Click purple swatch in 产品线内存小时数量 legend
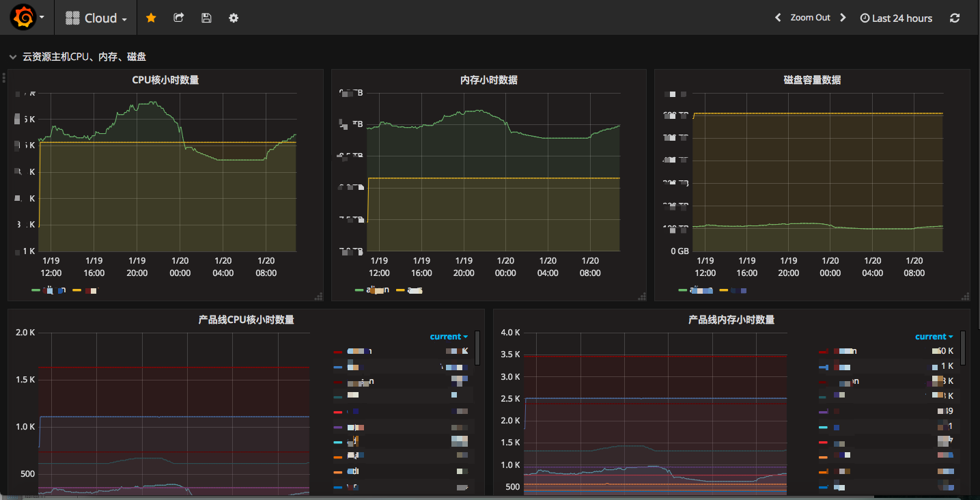Image resolution: width=980 pixels, height=500 pixels. (x=823, y=412)
